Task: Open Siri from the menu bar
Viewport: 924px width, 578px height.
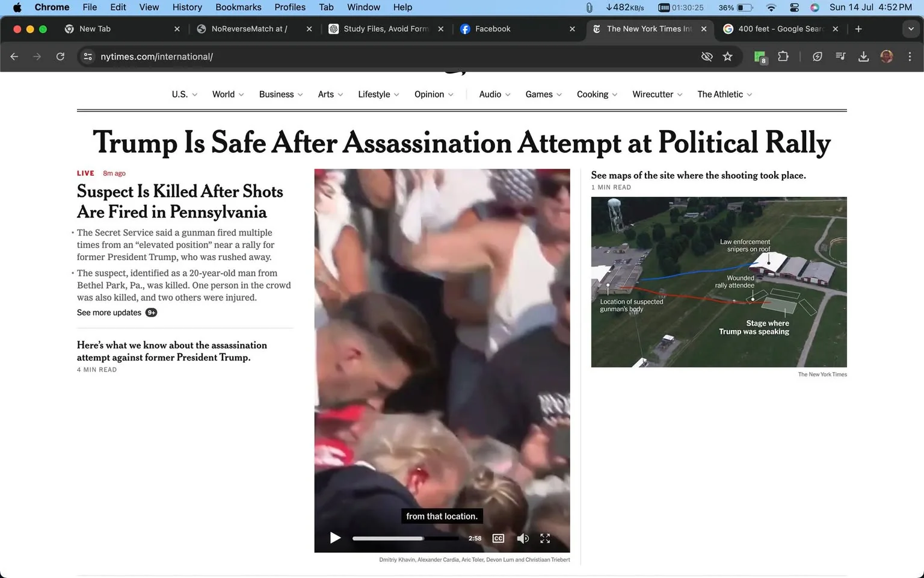Action: point(815,7)
